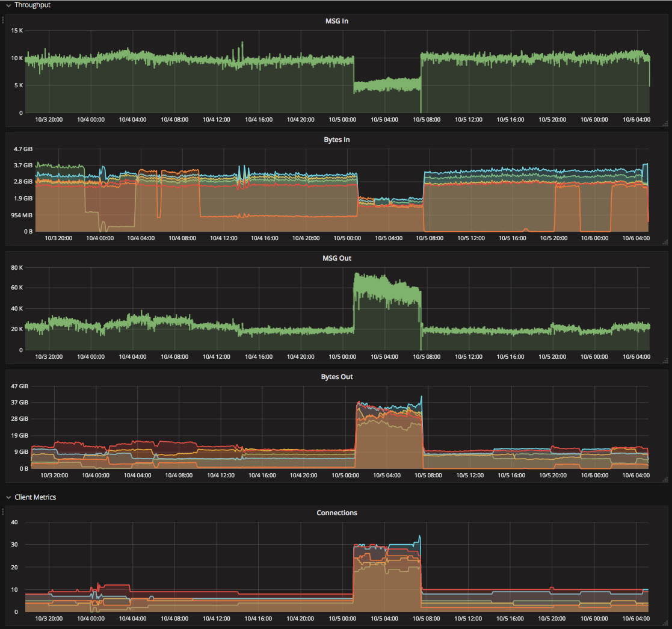Click the Client Metrics row drag handle dots

[2, 512]
